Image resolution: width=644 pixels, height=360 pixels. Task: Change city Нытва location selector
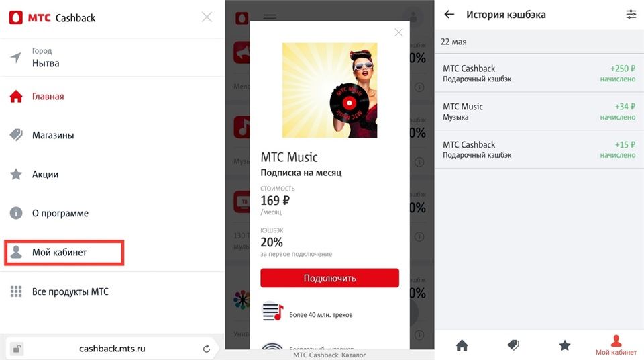(x=112, y=57)
